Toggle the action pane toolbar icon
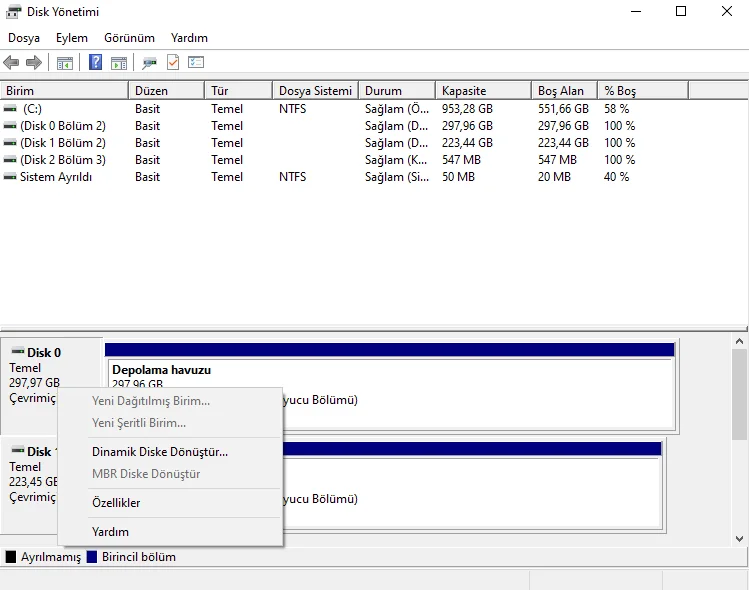Screen dimensions: 749x590 coord(119,63)
